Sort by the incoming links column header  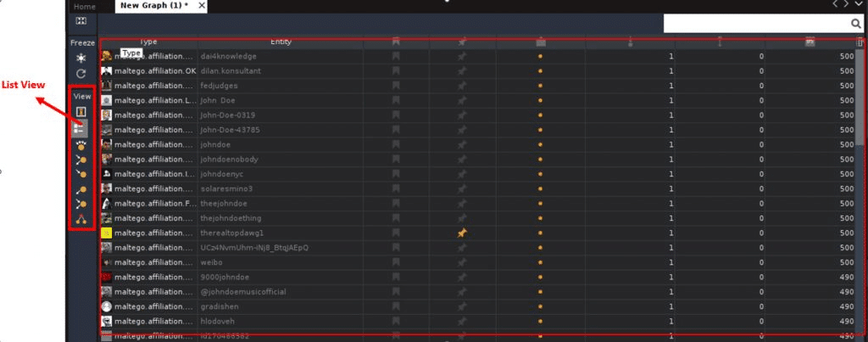pyautogui.click(x=631, y=42)
